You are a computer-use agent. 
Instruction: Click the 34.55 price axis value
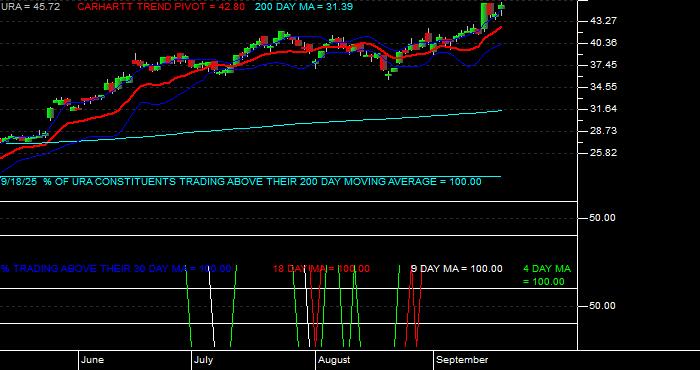click(x=604, y=87)
